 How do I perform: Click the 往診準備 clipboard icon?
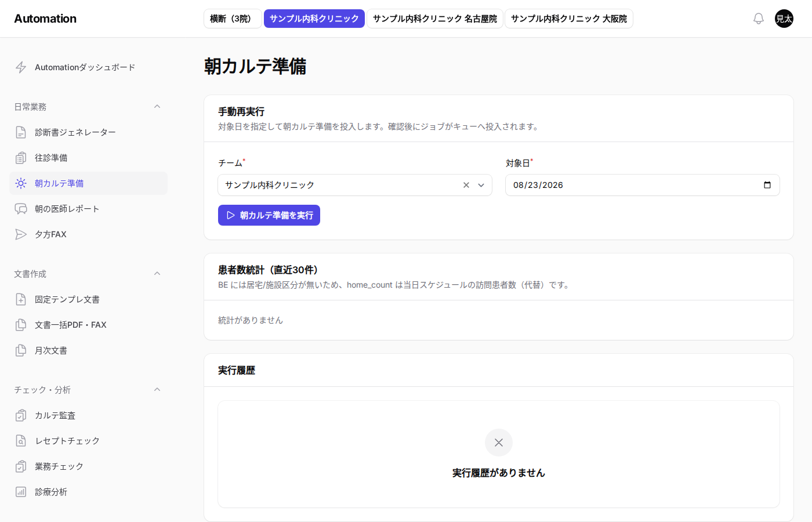click(21, 158)
